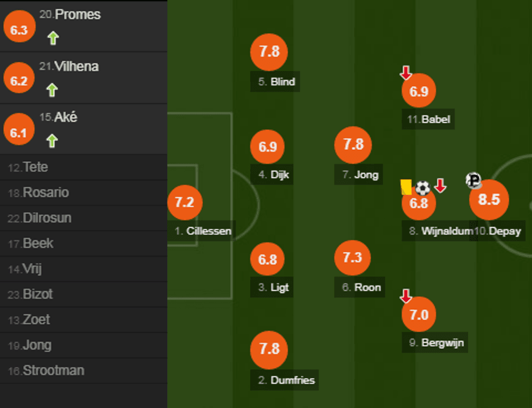This screenshot has height=408, width=532.
Task: Click Blind's 7.8 rating circle
Action: point(269,52)
